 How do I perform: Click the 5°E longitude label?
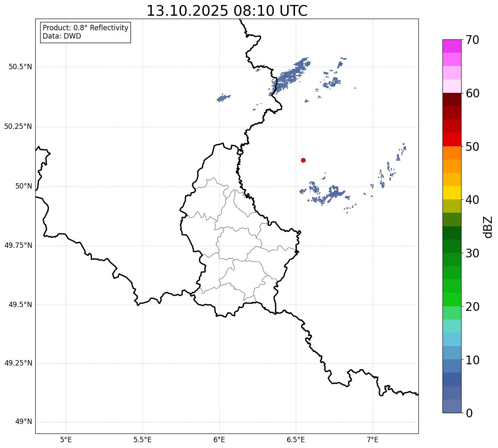(66, 440)
